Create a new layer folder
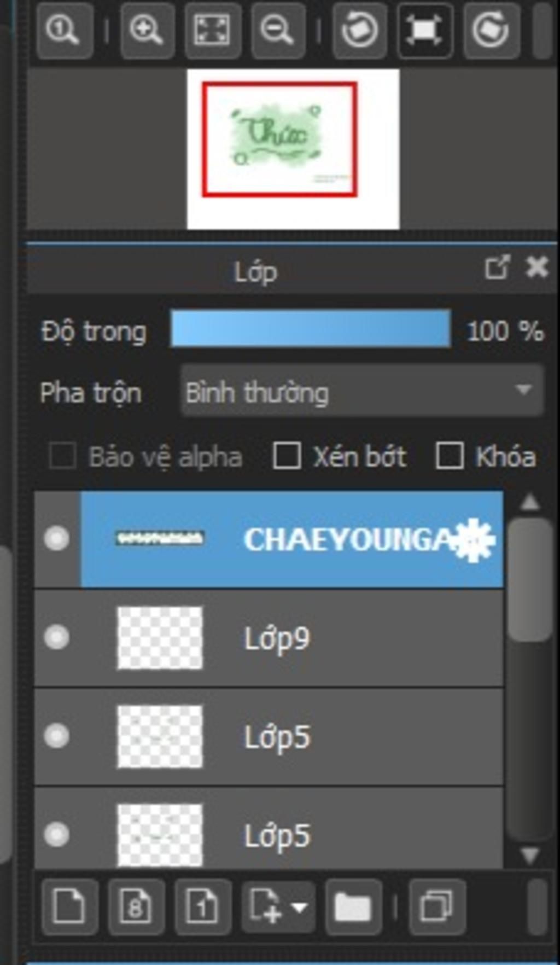 [353, 908]
